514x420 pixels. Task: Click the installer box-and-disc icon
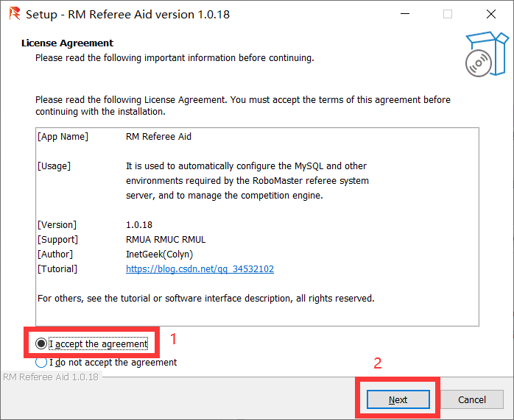coord(487,54)
